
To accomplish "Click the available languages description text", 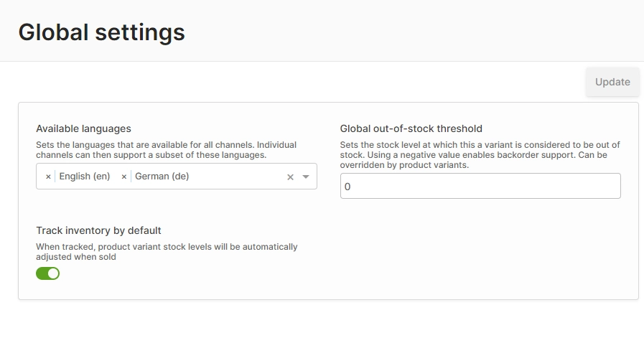I will point(166,150).
